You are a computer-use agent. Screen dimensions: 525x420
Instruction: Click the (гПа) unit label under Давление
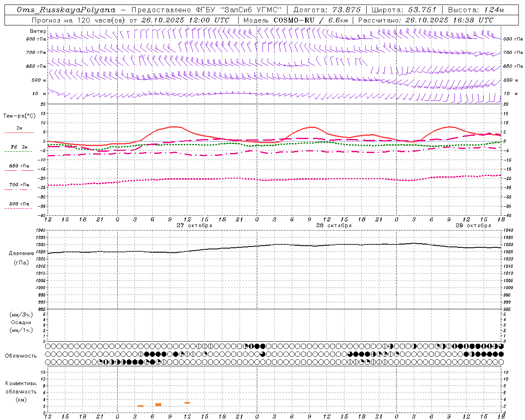point(21,263)
